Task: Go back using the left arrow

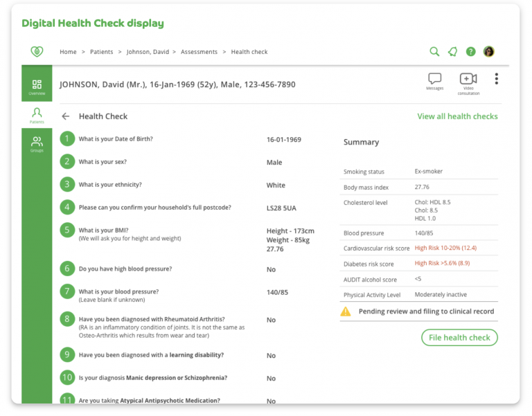Action: click(x=66, y=116)
